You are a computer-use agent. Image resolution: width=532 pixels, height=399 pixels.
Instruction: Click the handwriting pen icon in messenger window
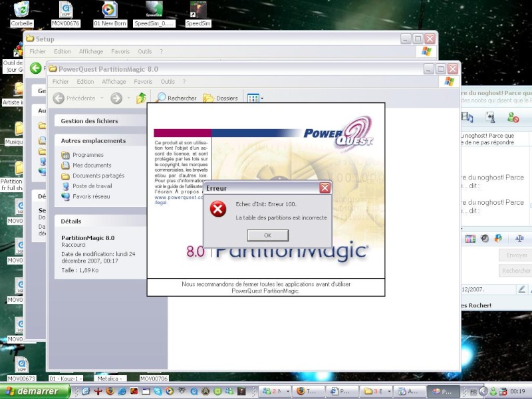tap(521, 289)
